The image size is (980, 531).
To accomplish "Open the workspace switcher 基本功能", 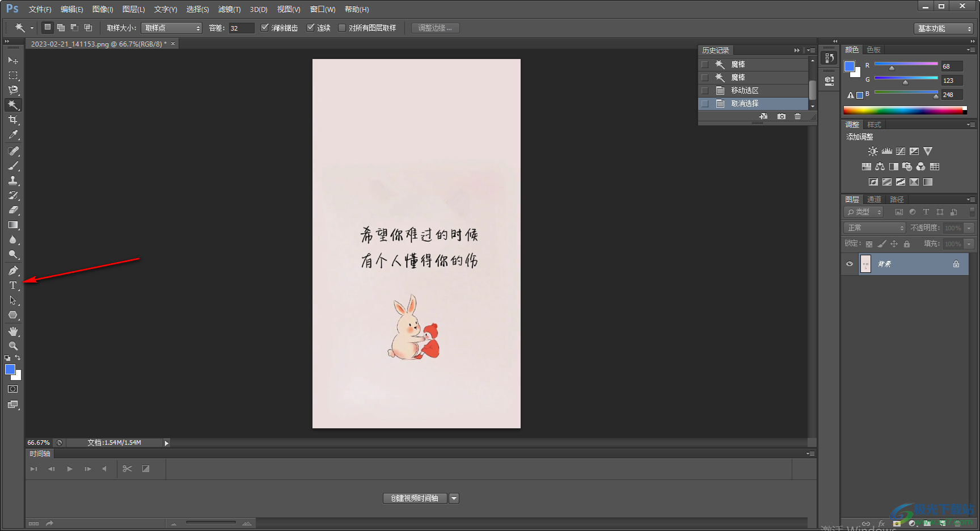I will (944, 28).
